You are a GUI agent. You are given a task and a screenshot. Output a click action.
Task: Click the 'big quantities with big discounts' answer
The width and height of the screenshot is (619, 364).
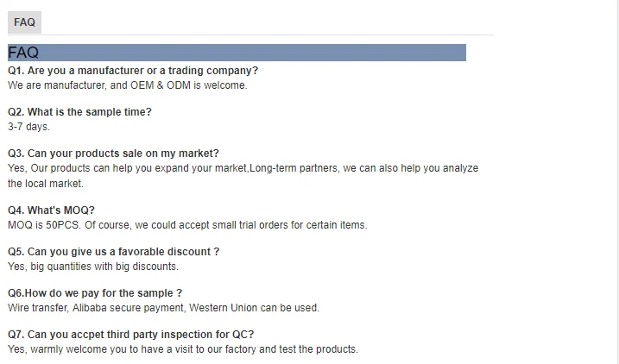click(x=104, y=267)
